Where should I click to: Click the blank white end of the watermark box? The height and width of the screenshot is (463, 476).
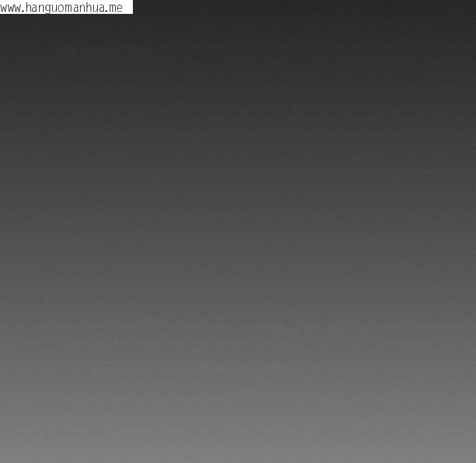(x=128, y=7)
